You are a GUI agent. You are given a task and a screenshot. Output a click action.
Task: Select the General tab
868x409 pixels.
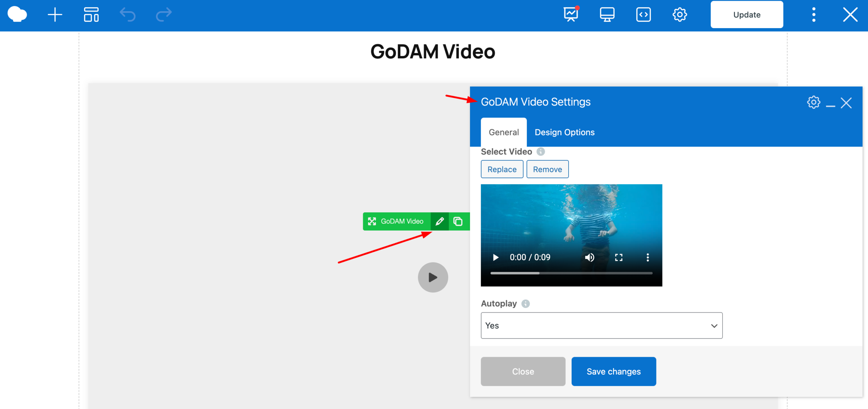click(x=504, y=132)
